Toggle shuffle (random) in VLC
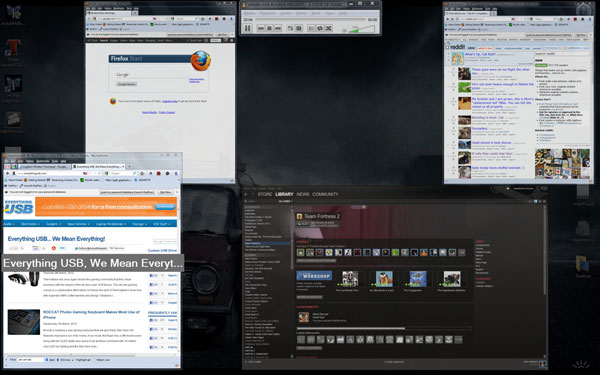Image resolution: width=600 pixels, height=375 pixels. point(328,28)
